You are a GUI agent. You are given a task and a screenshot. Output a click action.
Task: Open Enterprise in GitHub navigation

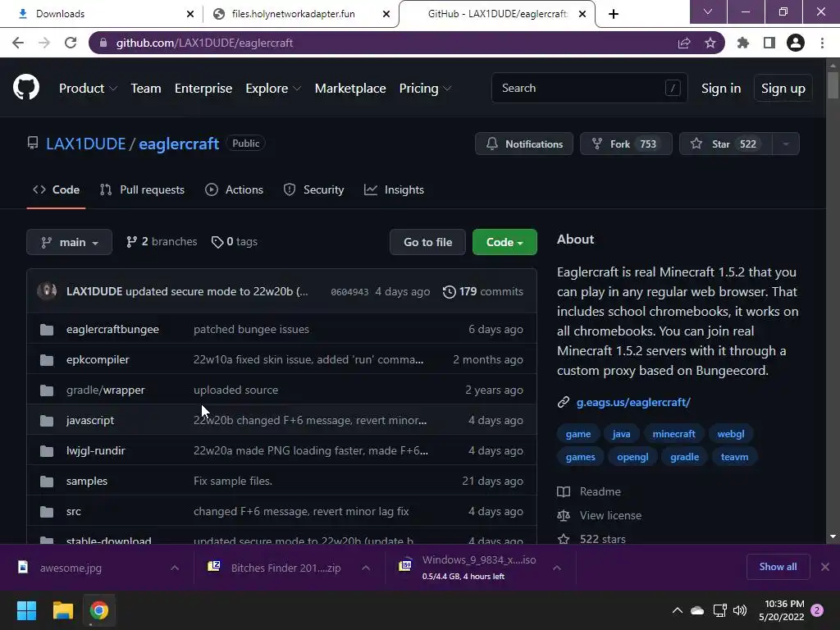(x=203, y=89)
